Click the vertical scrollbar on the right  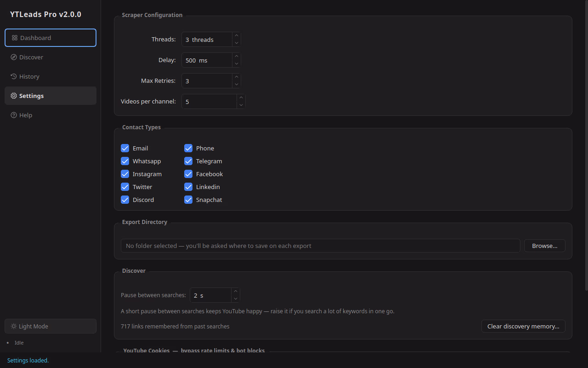tap(586, 145)
